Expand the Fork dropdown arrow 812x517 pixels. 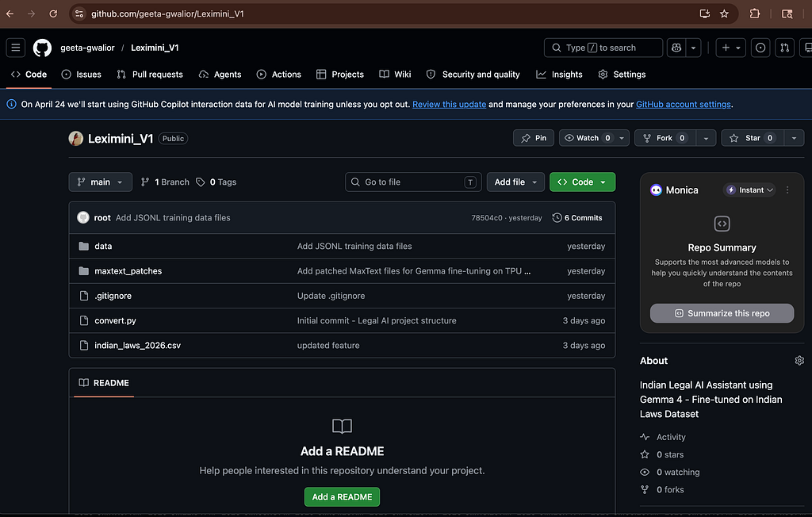coord(706,138)
